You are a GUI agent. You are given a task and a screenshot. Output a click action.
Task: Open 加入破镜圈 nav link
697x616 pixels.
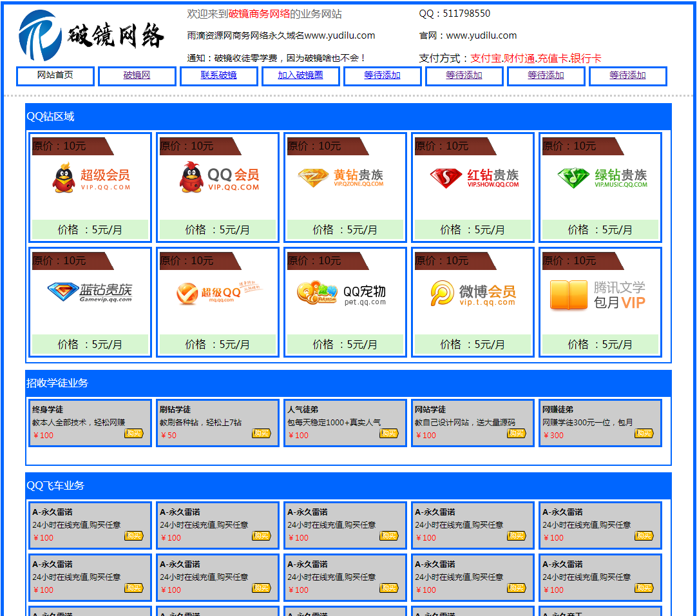300,75
